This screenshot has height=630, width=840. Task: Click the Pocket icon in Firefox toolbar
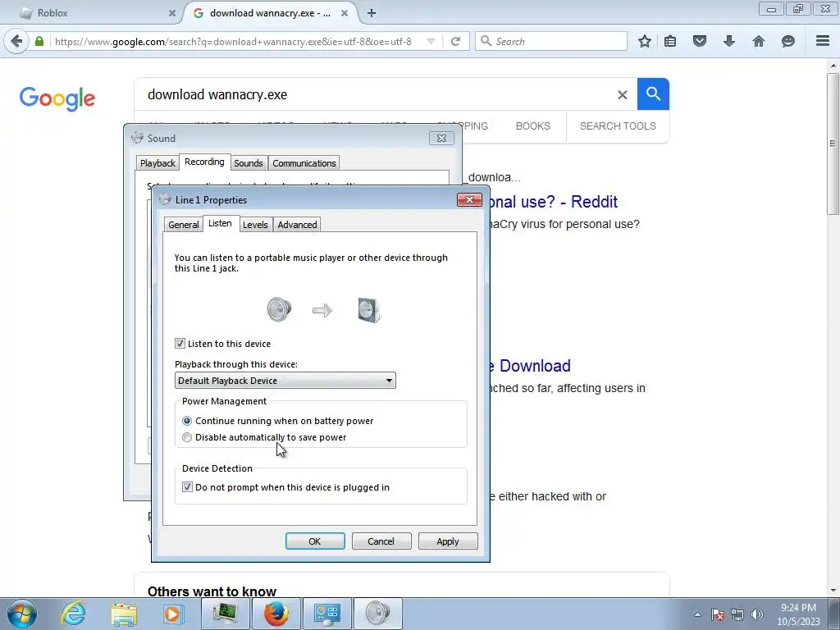tap(700, 41)
